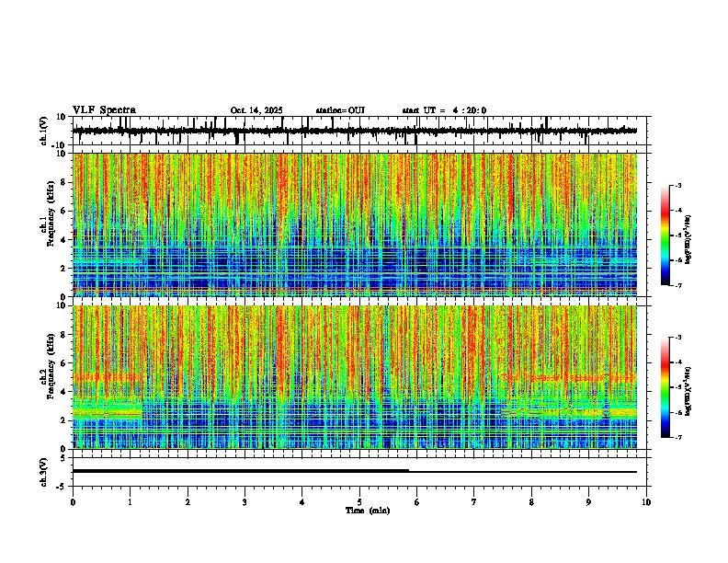Click the 'VLF Spectra' title text
The width and height of the screenshot is (728, 563).
104,110
